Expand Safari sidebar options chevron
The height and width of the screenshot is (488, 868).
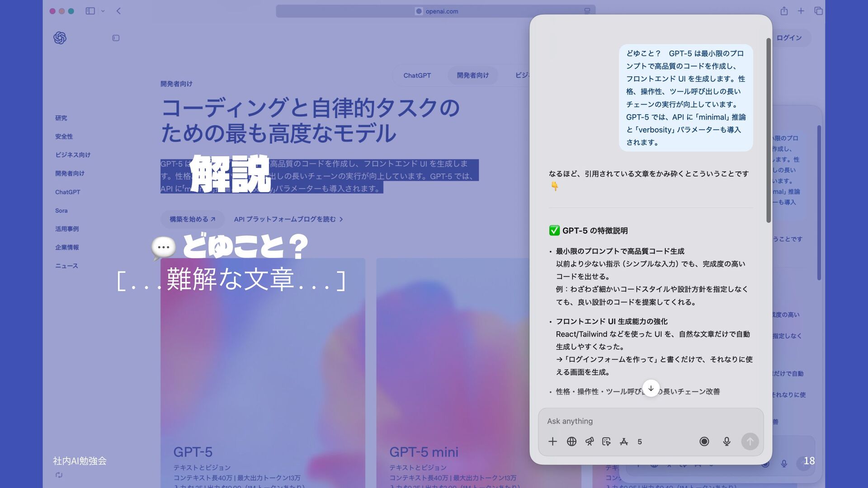(x=103, y=11)
